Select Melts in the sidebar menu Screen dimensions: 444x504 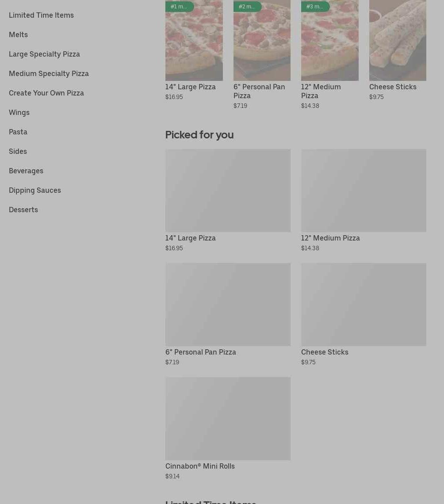pyautogui.click(x=18, y=34)
